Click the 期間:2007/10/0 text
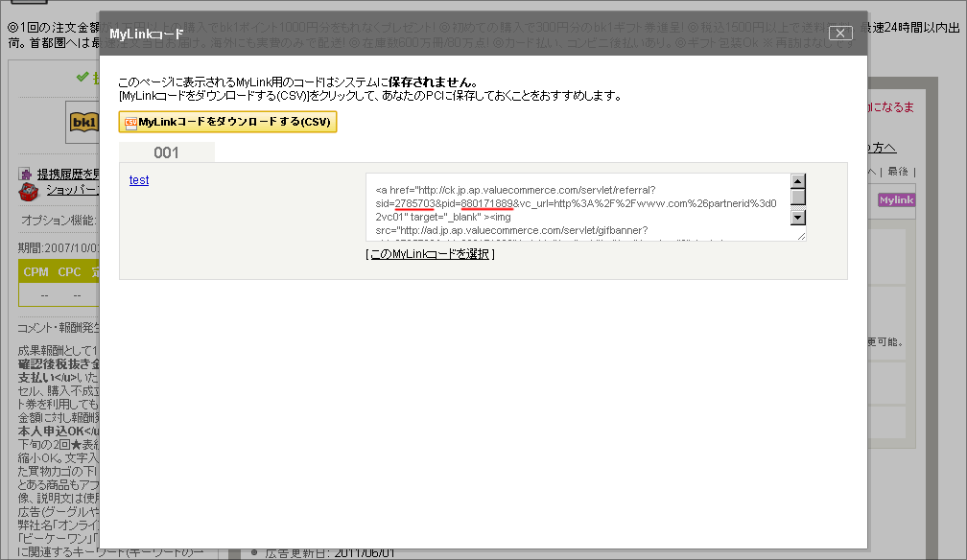This screenshot has width=967, height=560. [59, 248]
